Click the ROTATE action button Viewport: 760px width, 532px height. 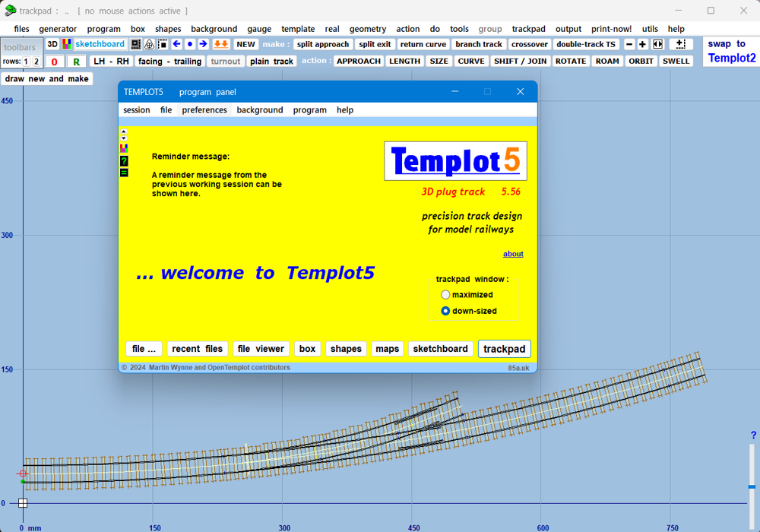[571, 61]
